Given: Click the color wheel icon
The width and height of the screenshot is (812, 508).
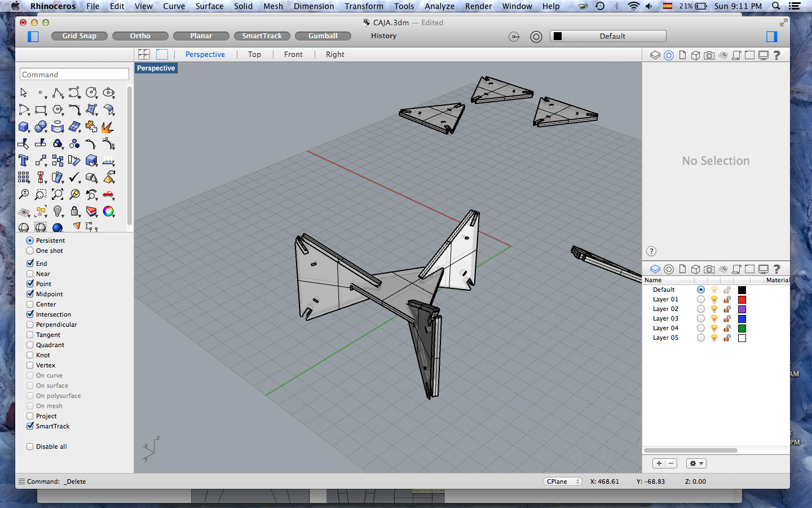Looking at the screenshot, I should (x=108, y=212).
